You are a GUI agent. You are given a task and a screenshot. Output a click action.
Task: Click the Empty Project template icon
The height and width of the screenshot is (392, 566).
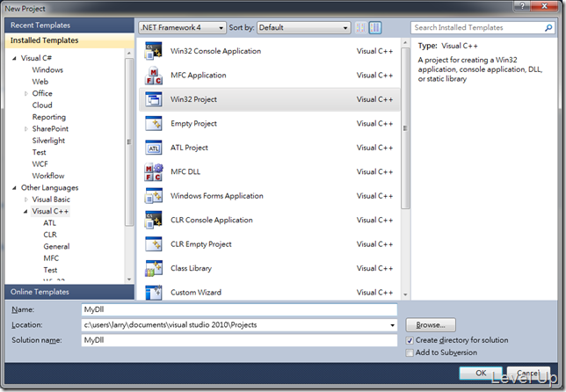(154, 123)
